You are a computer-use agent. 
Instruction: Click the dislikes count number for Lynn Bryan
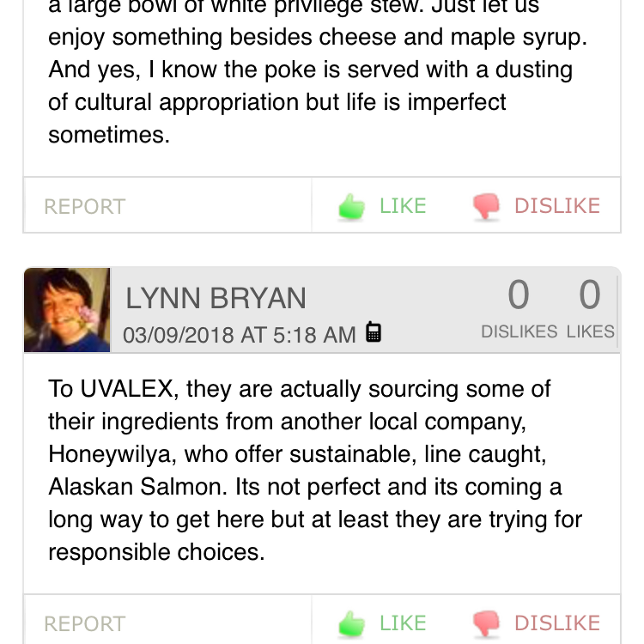pos(518,295)
